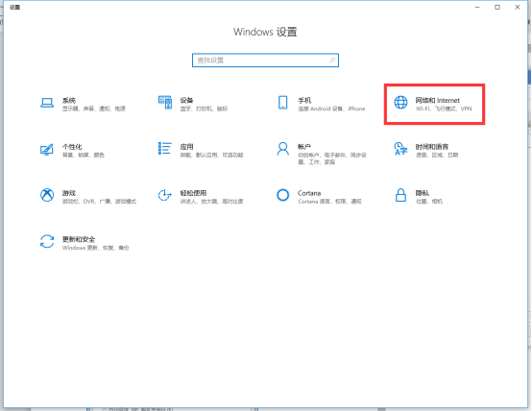Open the Apps (应用) list icon
This screenshot has width=532, height=411.
tap(165, 148)
